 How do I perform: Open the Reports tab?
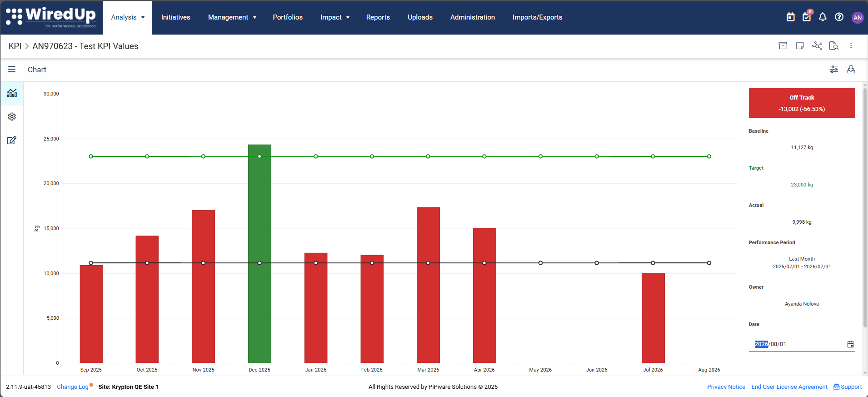[378, 17]
